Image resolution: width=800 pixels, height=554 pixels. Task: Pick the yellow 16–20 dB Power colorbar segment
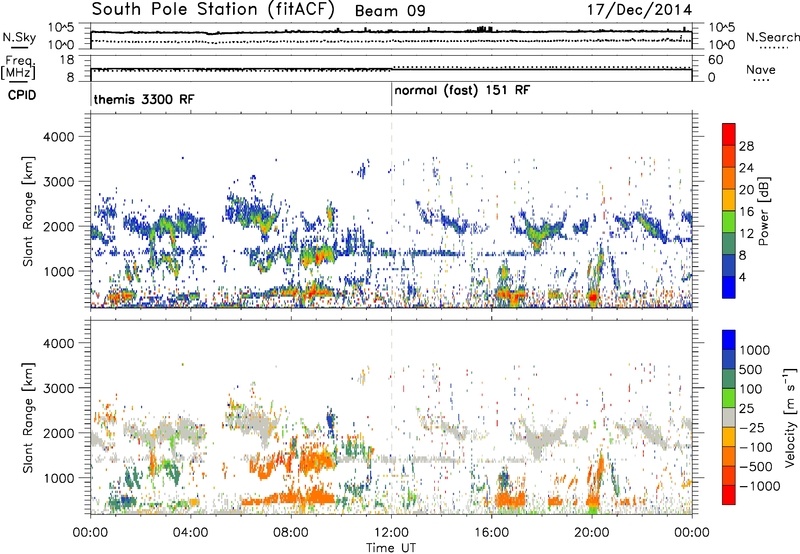(729, 200)
